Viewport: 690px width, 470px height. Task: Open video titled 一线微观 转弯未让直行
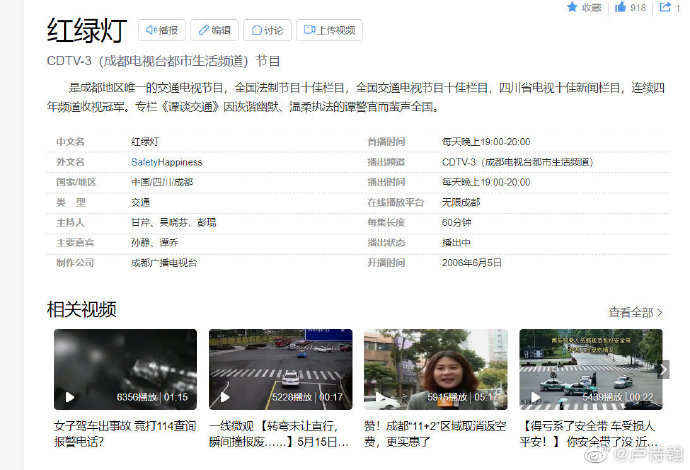tap(274, 432)
